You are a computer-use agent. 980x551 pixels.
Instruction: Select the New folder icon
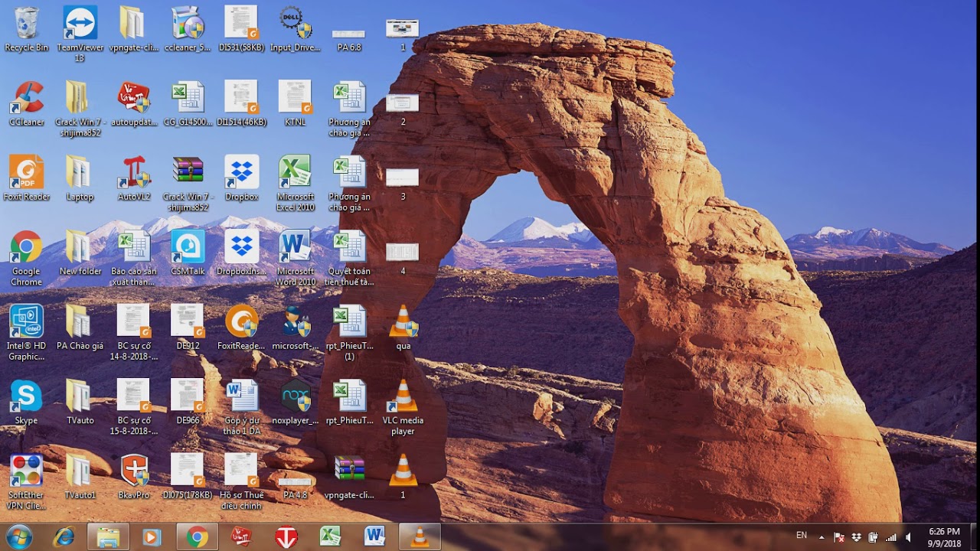(x=80, y=253)
